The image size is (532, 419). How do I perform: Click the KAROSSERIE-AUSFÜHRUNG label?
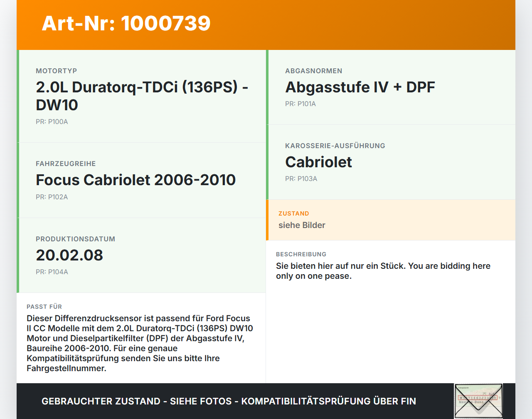tap(335, 146)
